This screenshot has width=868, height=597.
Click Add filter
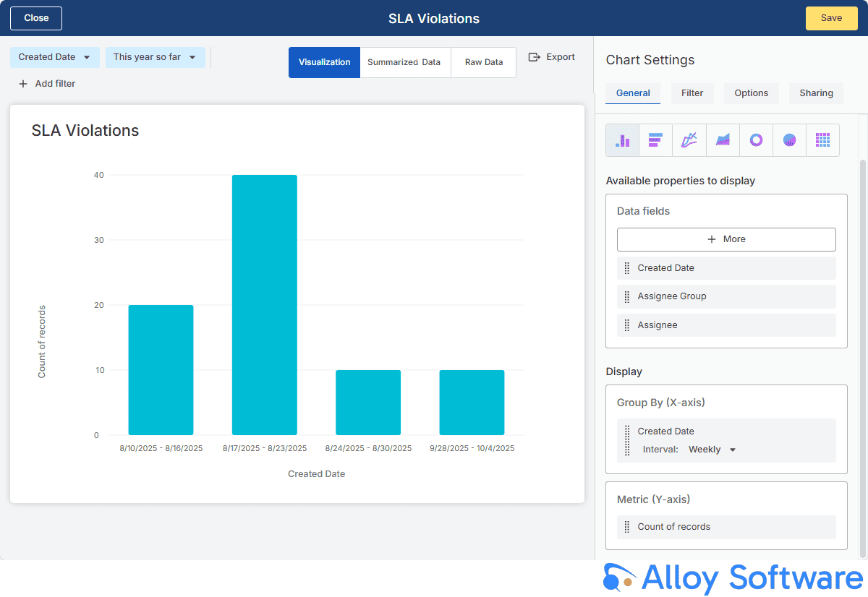[47, 84]
